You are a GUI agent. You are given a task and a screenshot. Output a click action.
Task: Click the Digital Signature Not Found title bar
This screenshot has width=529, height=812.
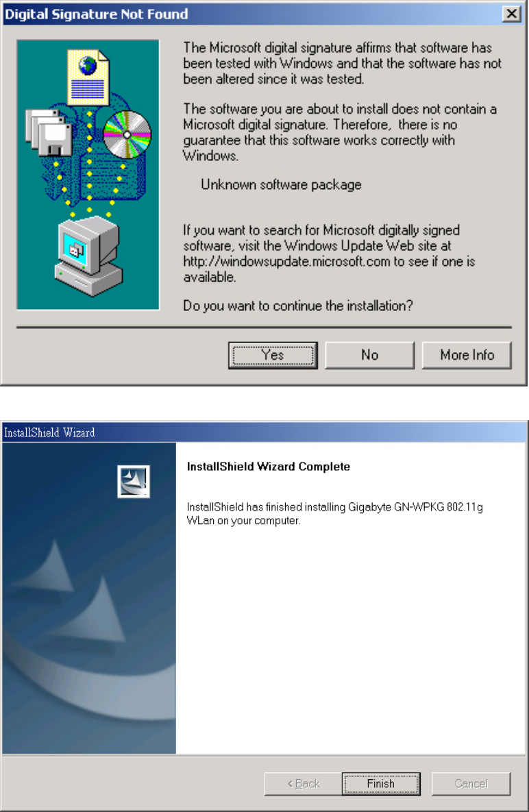click(254, 14)
